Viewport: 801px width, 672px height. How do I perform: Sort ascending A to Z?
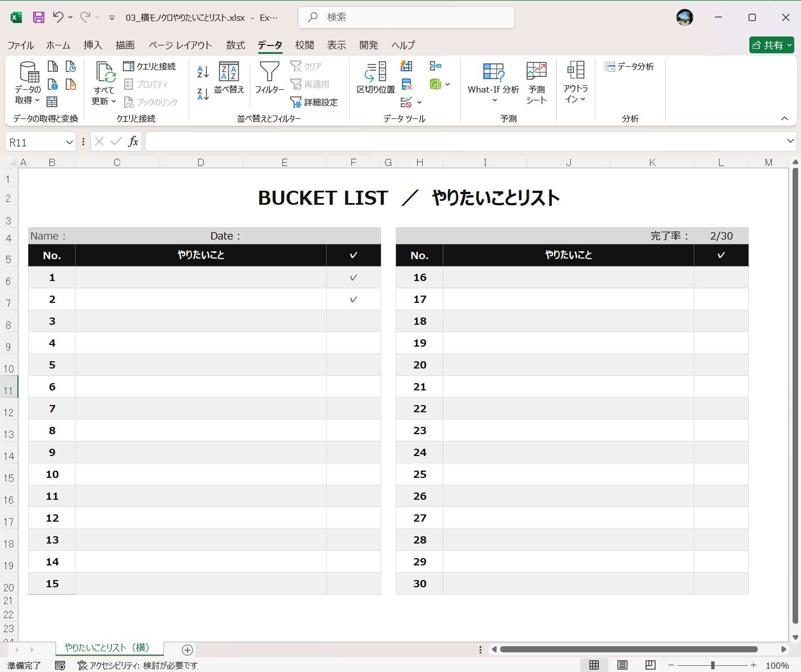(203, 71)
